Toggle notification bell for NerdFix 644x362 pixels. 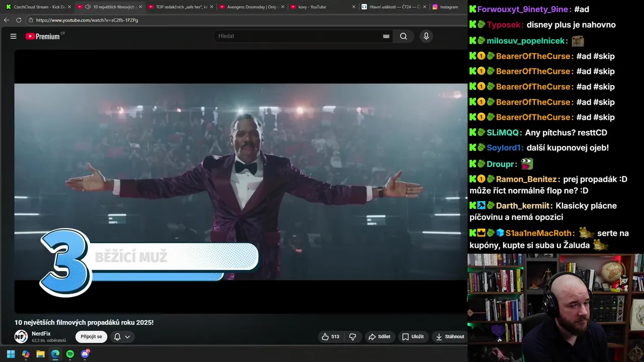[117, 337]
